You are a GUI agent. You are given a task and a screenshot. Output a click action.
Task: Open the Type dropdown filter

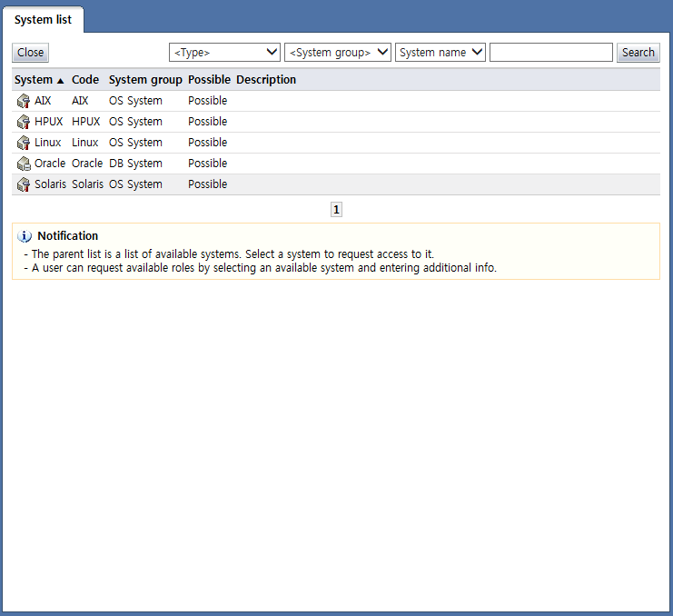pyautogui.click(x=224, y=53)
